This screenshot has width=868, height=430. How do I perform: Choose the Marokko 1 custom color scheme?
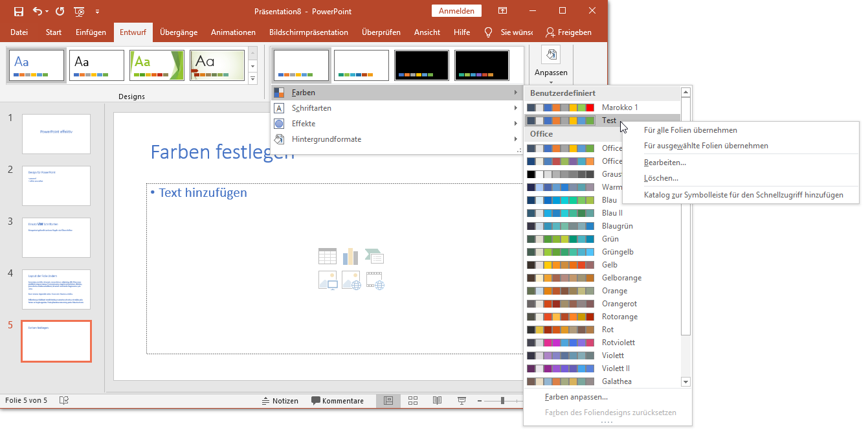click(x=602, y=107)
